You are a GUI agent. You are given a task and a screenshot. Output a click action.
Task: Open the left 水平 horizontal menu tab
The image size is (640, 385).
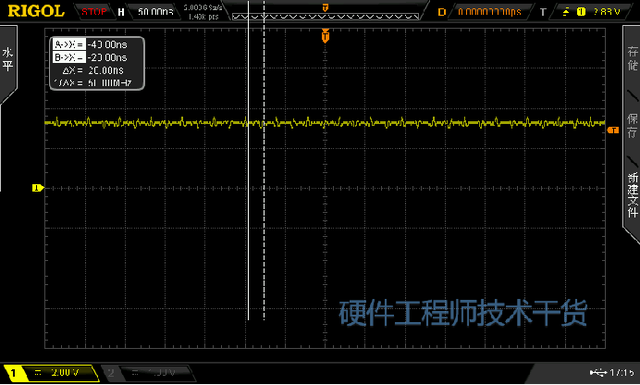[8, 60]
